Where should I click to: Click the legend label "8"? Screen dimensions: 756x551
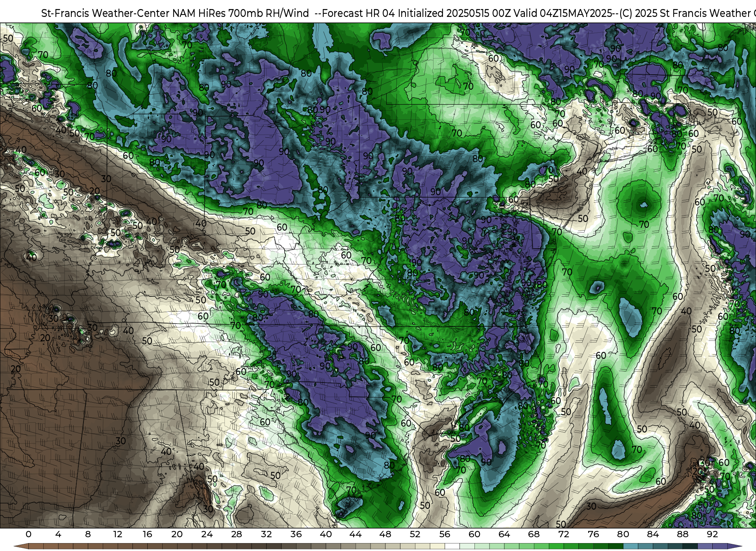point(88,534)
